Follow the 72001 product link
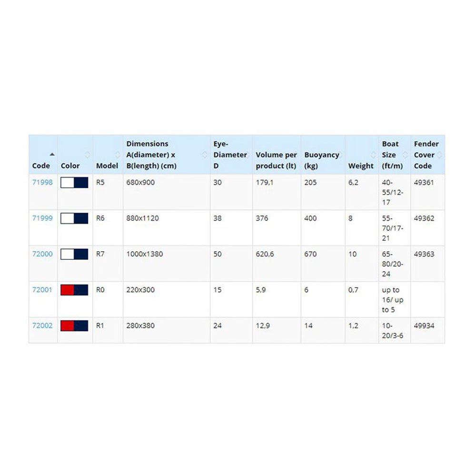Viewport: 476px width, 476px height. 42,290
